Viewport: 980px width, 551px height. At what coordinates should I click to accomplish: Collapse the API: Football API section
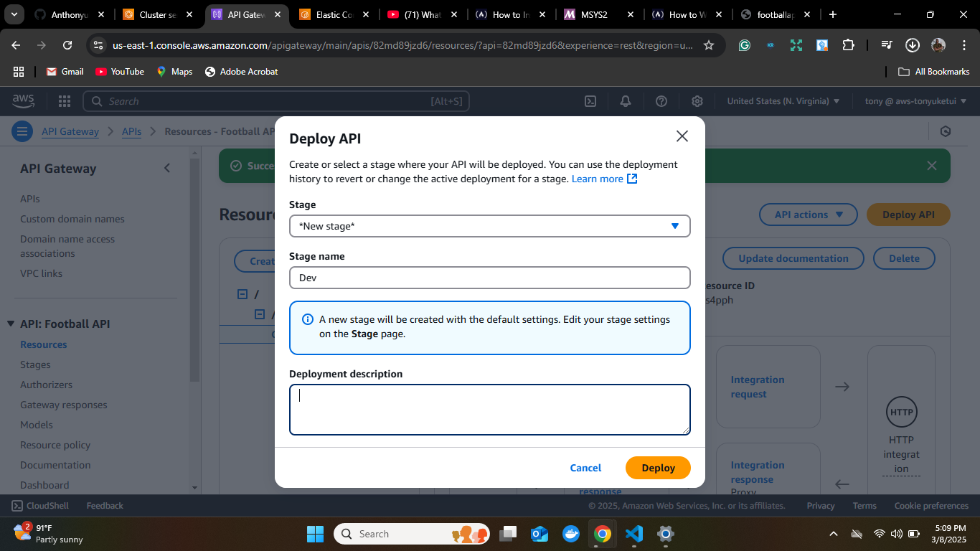pos(11,324)
